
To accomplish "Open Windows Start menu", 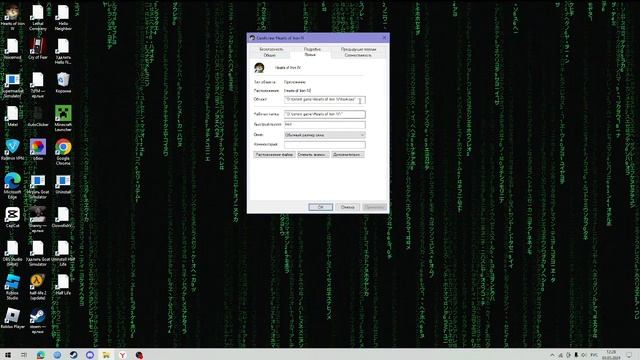I will 8,355.
